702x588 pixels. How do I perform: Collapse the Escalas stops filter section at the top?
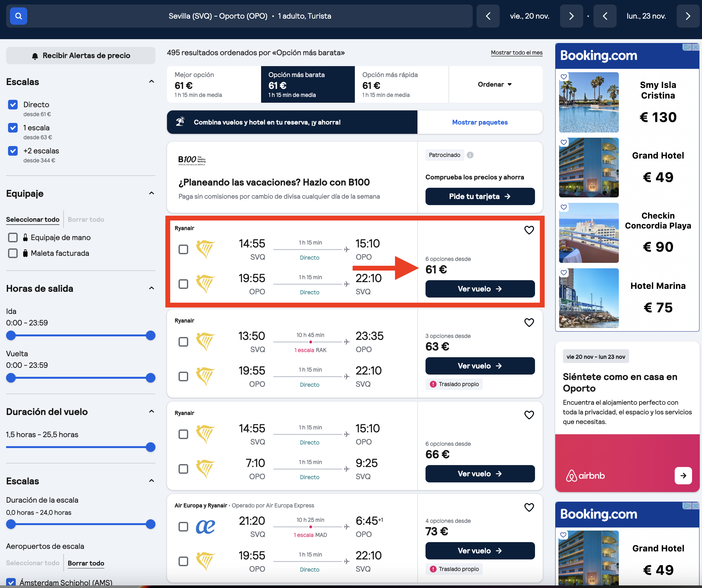152,82
